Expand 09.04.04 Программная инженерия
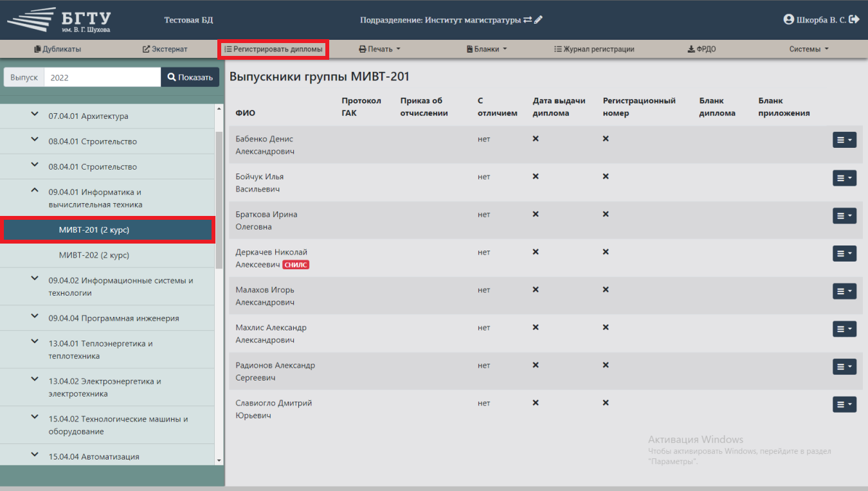868x491 pixels. (34, 317)
